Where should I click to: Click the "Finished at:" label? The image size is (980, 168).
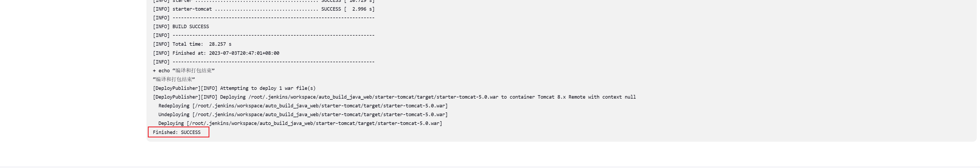pos(189,53)
